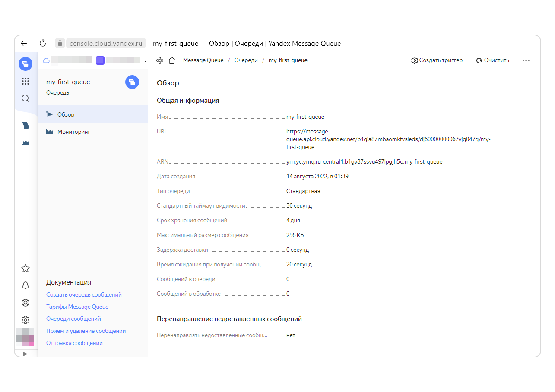Open the Отправка сообщений link
Screen dimensions: 555x392
[x=74, y=343]
